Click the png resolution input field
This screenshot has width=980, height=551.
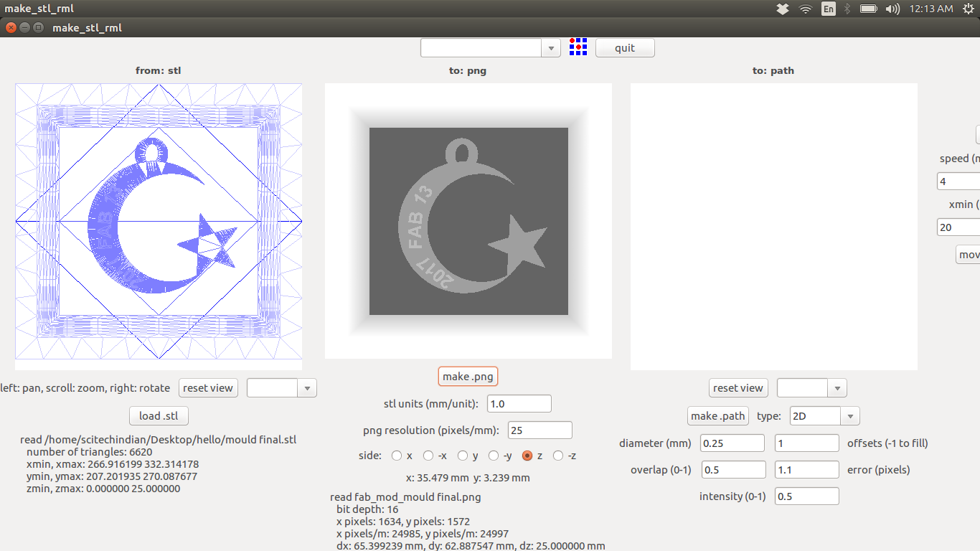point(540,430)
